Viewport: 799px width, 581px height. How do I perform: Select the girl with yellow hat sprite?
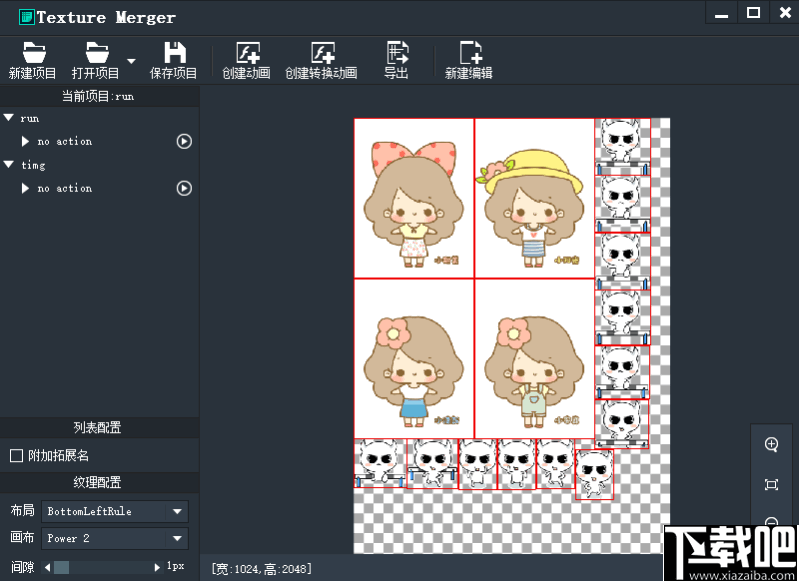[535, 198]
